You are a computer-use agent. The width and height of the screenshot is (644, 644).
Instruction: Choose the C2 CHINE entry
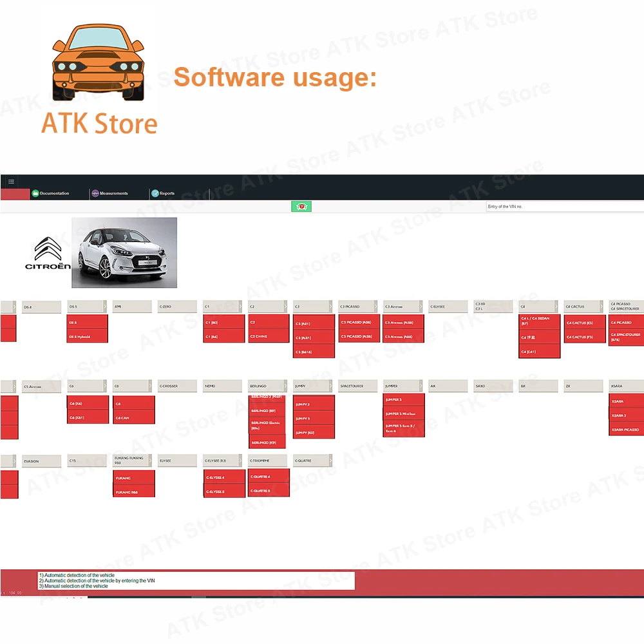click(269, 336)
